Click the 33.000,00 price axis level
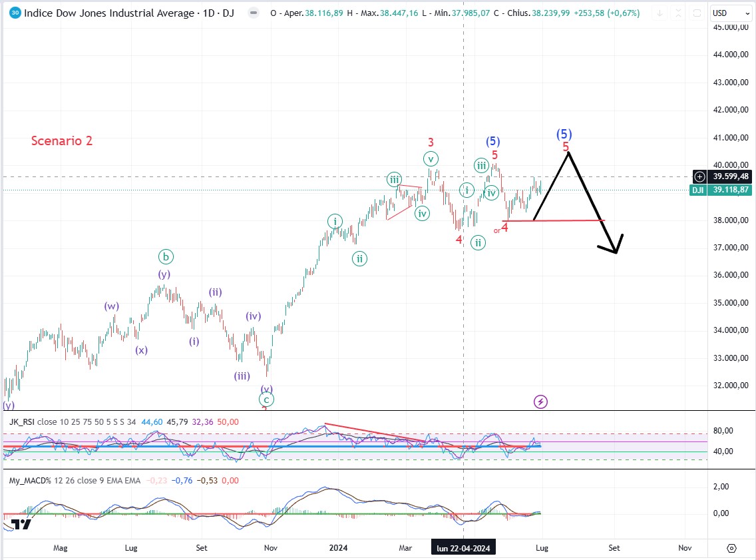Viewport: 756px width, 560px height. point(731,358)
